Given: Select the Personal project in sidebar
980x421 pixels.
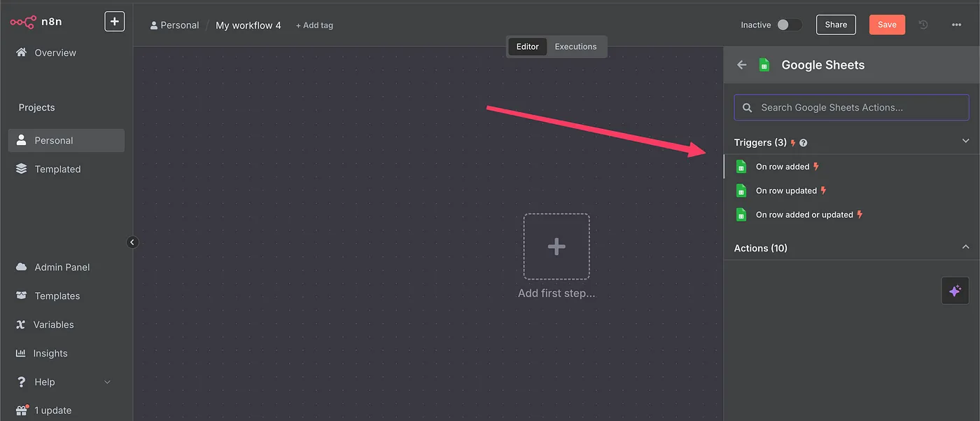Looking at the screenshot, I should tap(66, 140).
